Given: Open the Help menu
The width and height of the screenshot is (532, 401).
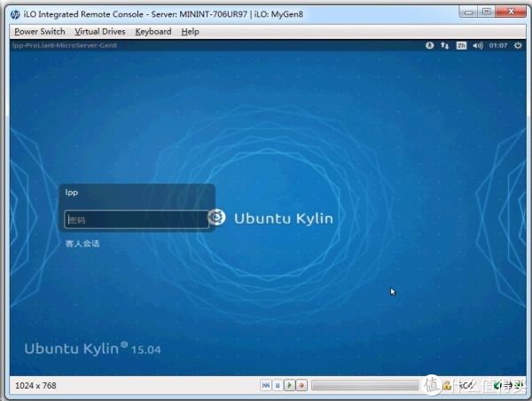Looking at the screenshot, I should pos(190,31).
